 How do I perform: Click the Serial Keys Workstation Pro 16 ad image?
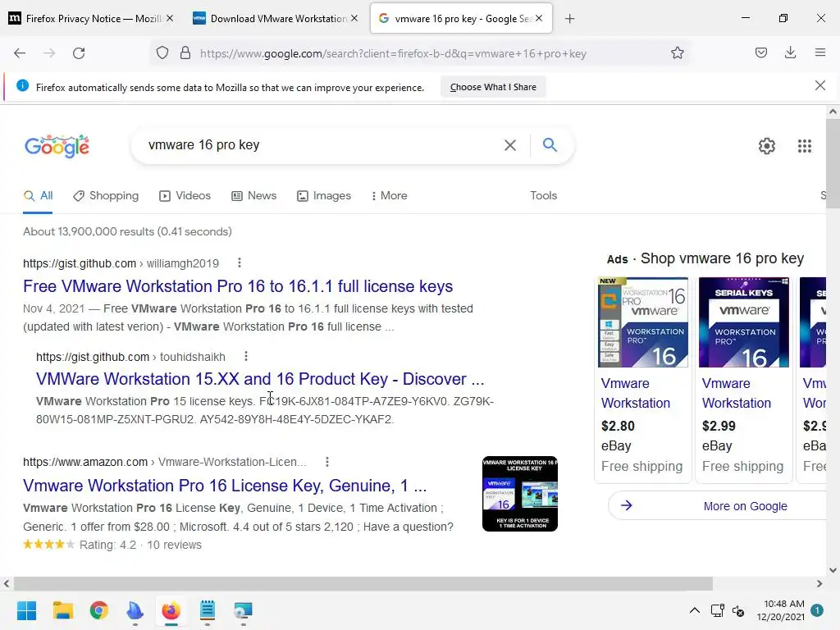[x=743, y=322]
